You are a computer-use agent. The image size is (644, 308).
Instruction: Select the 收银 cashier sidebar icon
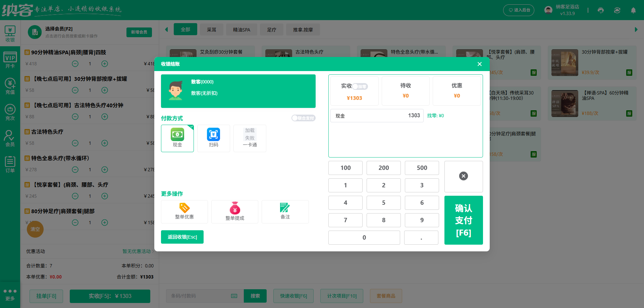[10, 33]
